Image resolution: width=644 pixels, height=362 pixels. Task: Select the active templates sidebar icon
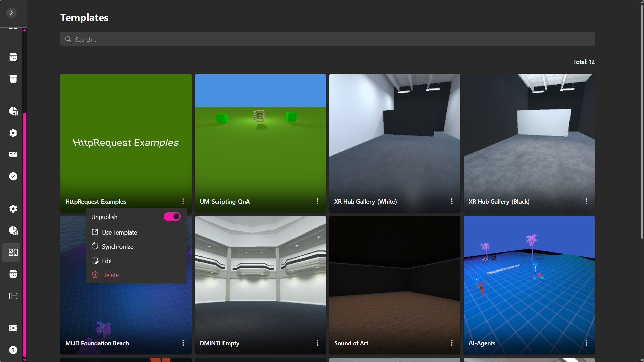point(13,252)
